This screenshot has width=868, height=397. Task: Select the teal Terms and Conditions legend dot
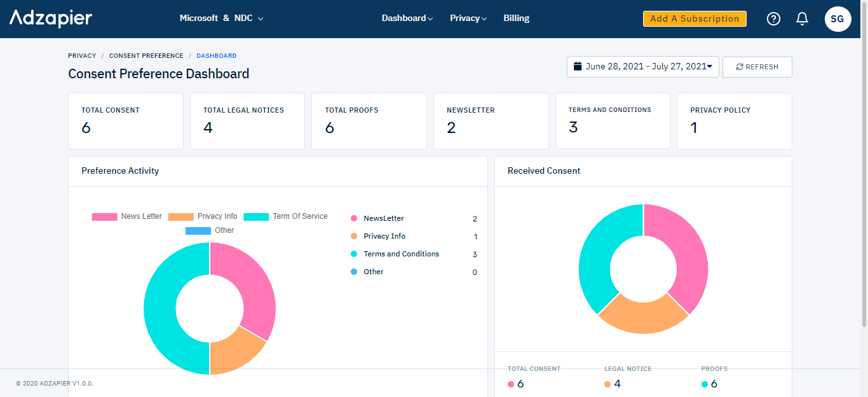tap(353, 254)
